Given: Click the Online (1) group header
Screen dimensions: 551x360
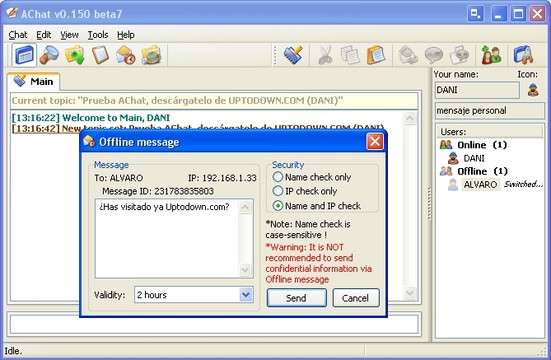Looking at the screenshot, I should 482,145.
